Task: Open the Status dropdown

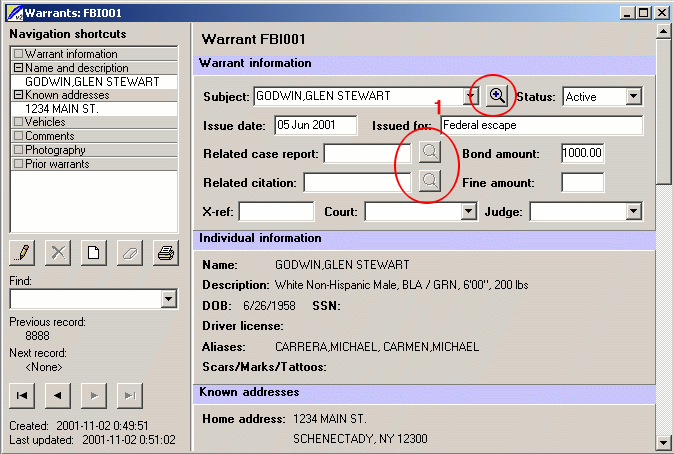Action: click(x=633, y=97)
